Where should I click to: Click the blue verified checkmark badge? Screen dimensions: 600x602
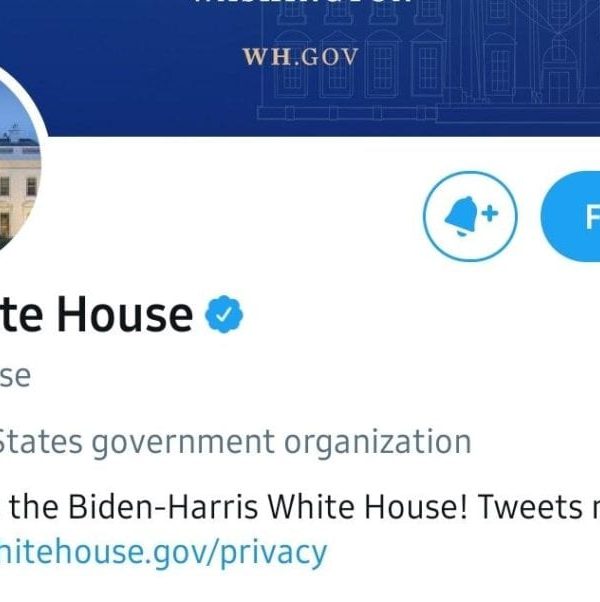click(x=224, y=316)
